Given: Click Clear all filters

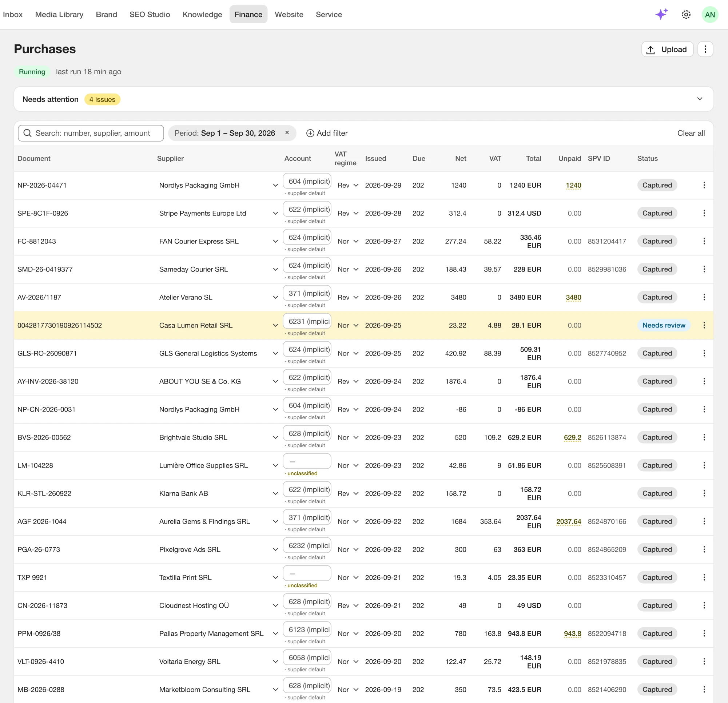Looking at the screenshot, I should [691, 133].
